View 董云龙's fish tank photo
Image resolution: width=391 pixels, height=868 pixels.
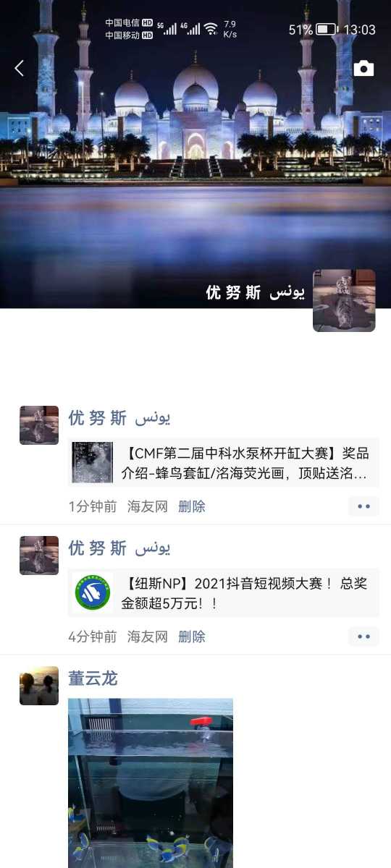pos(151,783)
